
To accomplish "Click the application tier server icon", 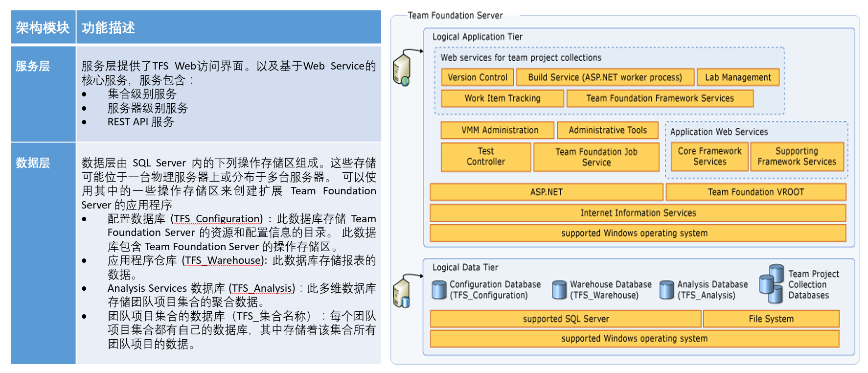I will click(402, 70).
